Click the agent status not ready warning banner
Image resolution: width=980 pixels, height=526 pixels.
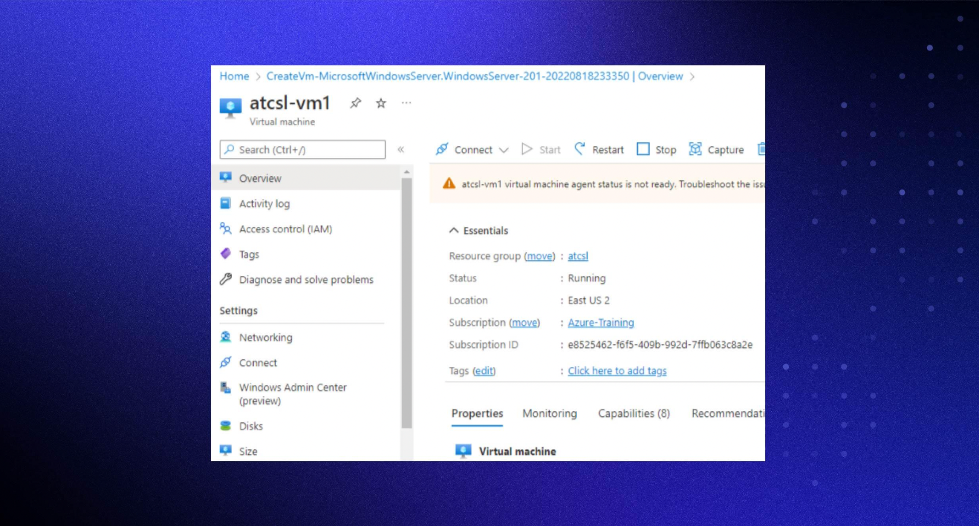[x=597, y=184]
